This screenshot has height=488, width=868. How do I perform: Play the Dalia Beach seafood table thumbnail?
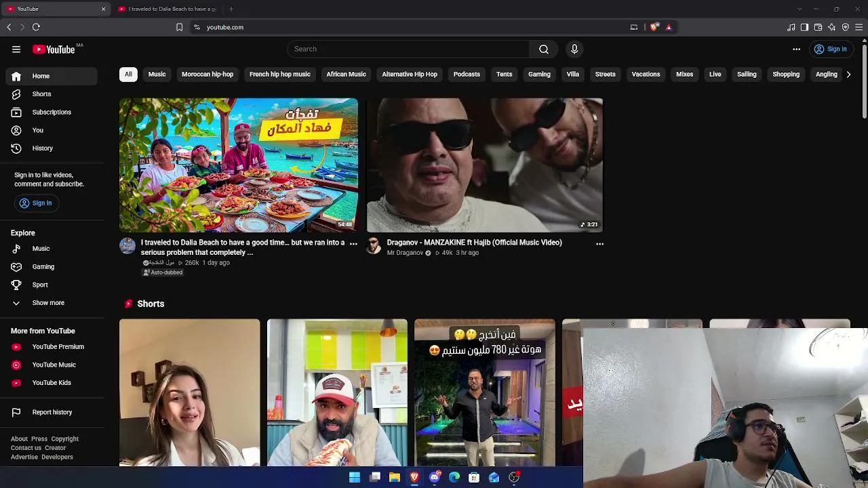point(239,165)
